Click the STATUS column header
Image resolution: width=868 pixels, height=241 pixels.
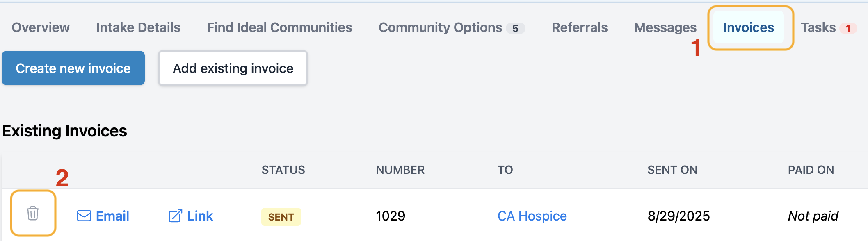[x=283, y=170]
